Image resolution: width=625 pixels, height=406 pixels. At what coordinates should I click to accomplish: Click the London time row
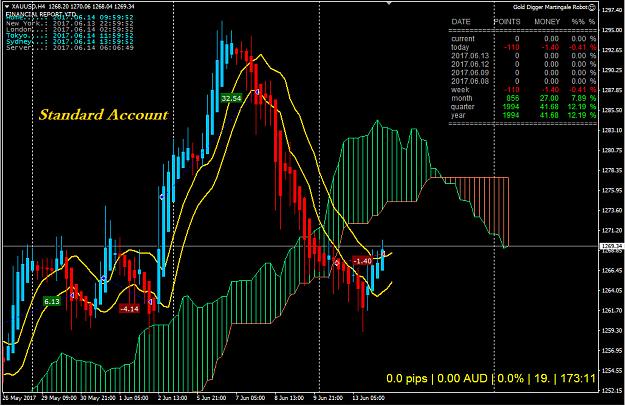(70, 29)
